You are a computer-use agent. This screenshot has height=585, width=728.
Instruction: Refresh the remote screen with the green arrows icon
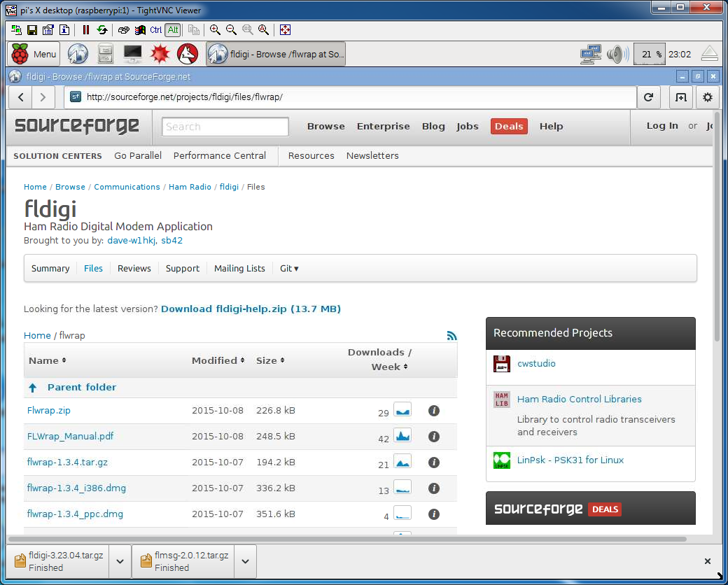102,30
